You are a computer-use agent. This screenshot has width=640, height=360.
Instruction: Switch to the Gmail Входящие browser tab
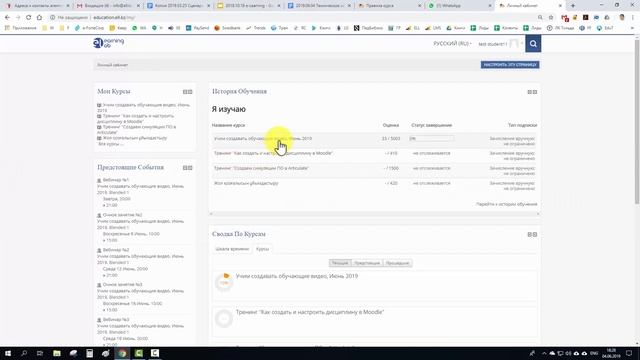point(109,6)
